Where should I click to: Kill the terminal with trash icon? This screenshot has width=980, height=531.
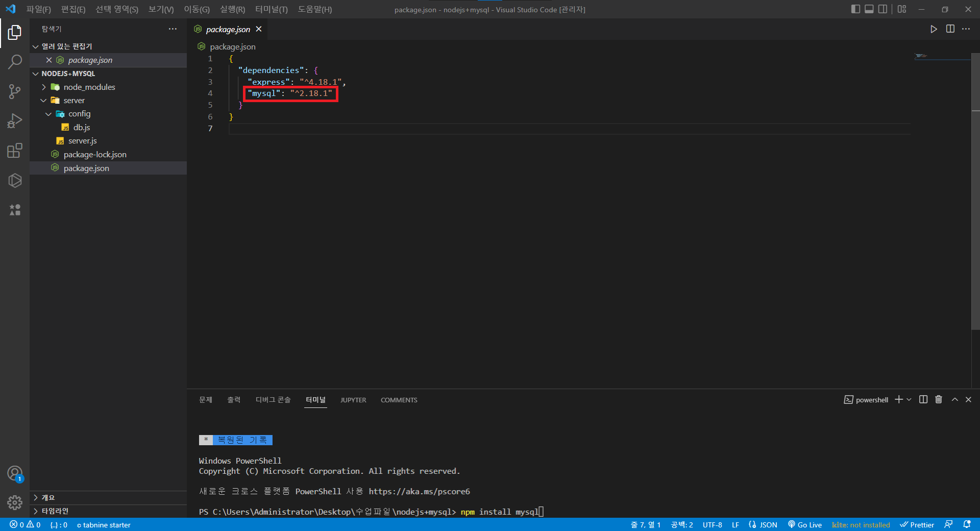point(939,399)
